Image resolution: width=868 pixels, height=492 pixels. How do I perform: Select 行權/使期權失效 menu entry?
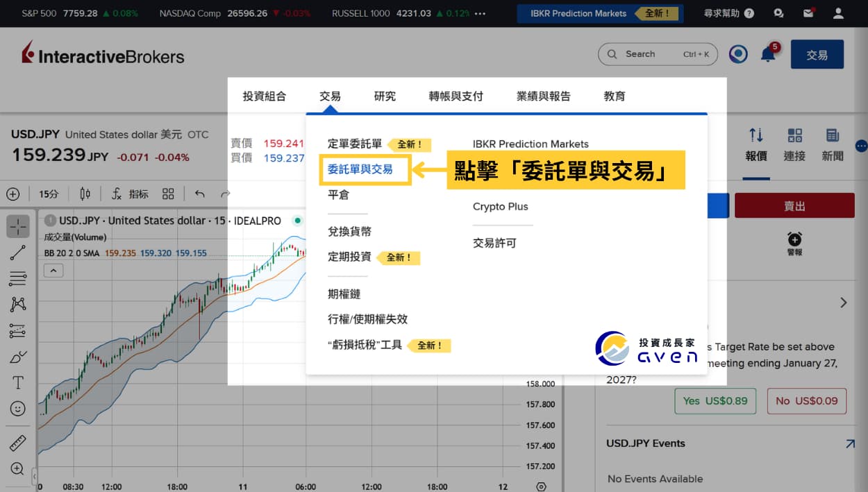tap(367, 319)
